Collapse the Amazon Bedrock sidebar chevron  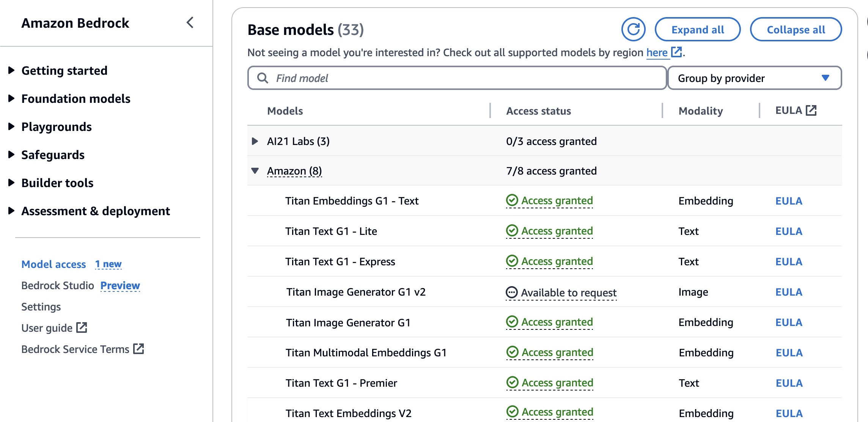[190, 23]
